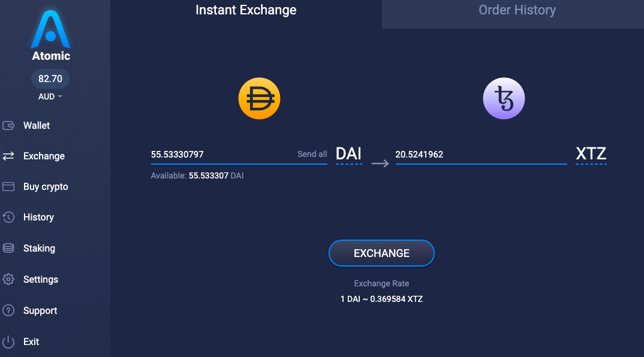Viewport: 644px width, 357px height.
Task: Click the arrow between DAI and XTZ
Action: click(380, 164)
